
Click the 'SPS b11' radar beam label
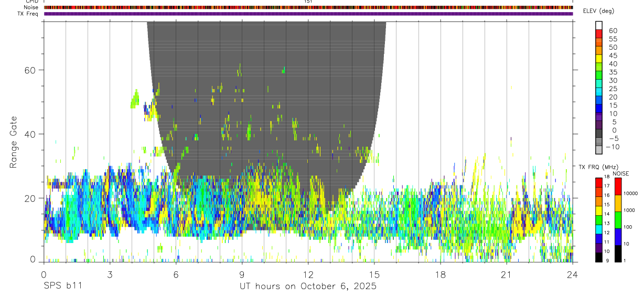[x=63, y=287]
